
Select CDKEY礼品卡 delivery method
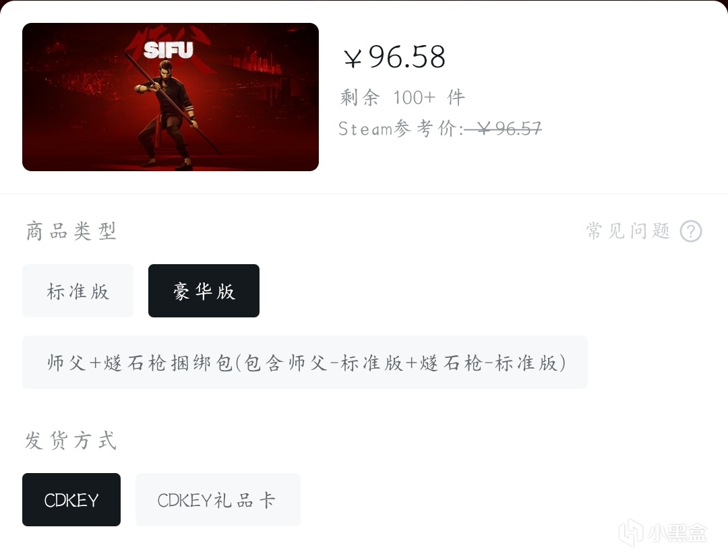[x=218, y=499]
